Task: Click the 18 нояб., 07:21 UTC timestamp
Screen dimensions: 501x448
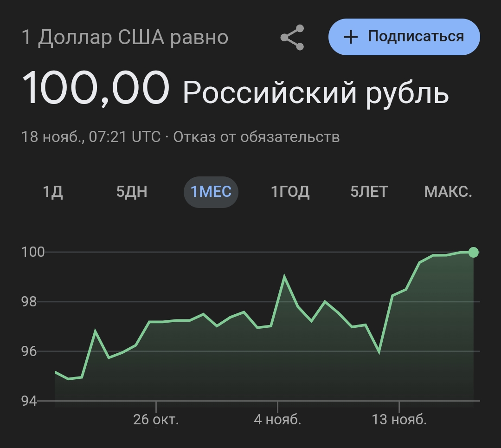Action: tap(91, 137)
